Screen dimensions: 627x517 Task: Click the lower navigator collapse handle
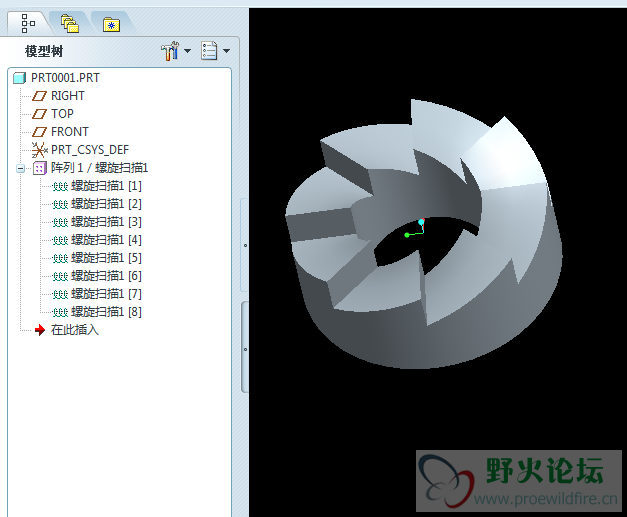245,349
